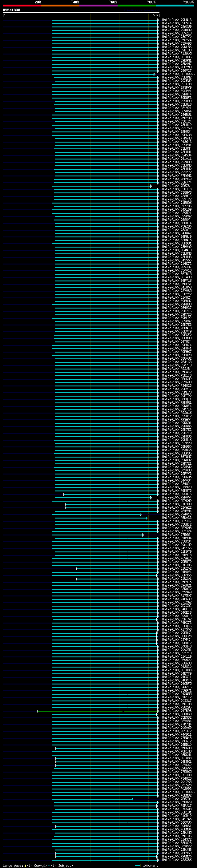Viewport: 197px width, 868px height.
Task: Click label UniRef100_B0XPK2
Action: click(x=177, y=846)
